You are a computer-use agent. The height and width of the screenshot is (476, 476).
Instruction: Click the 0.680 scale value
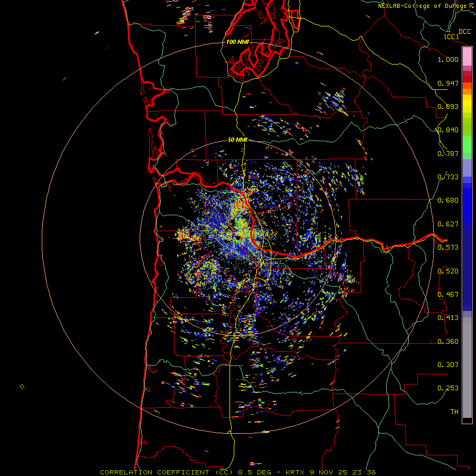(x=448, y=200)
